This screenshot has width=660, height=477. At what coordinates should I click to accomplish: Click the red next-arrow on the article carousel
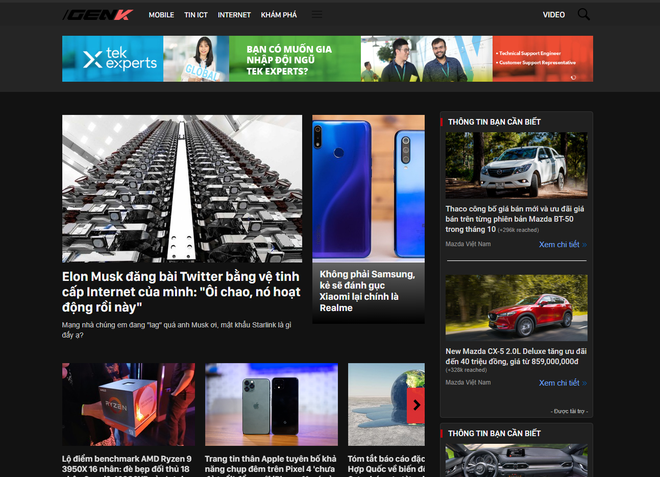(x=417, y=405)
